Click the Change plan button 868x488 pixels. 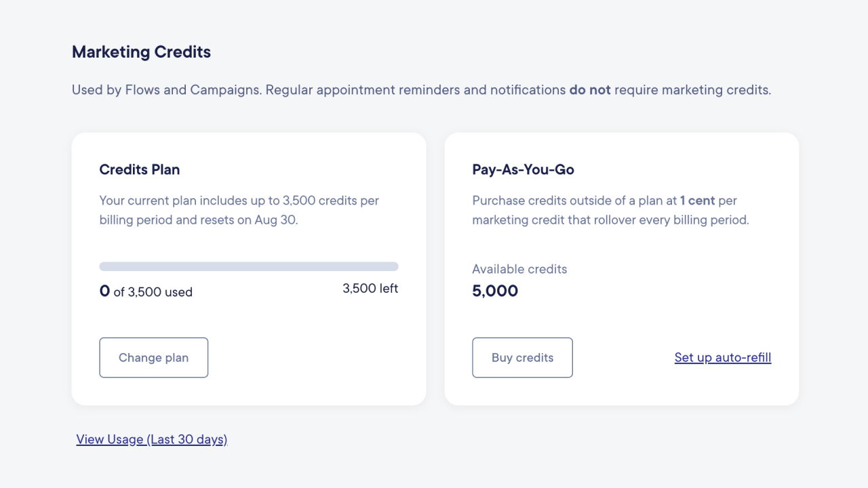coord(154,357)
